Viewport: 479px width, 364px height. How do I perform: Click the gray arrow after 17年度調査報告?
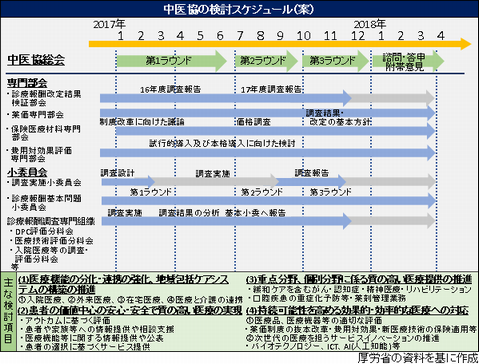tap(393, 98)
